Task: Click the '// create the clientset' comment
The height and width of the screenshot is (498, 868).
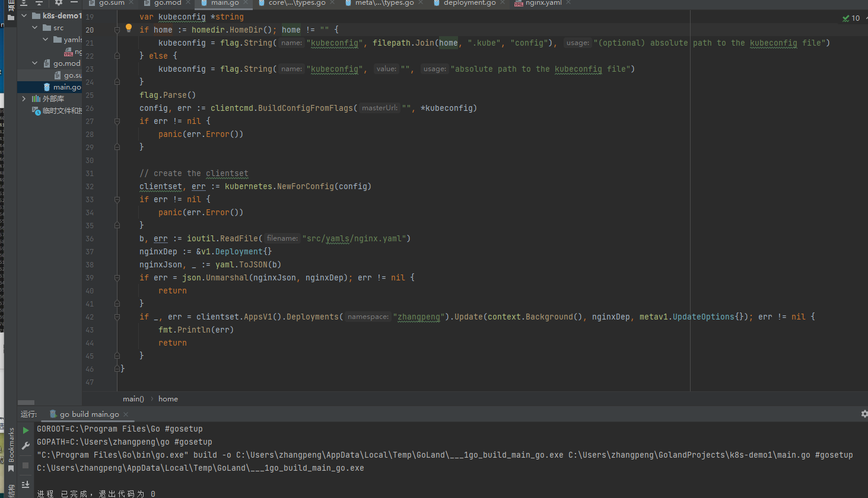Action: [194, 173]
